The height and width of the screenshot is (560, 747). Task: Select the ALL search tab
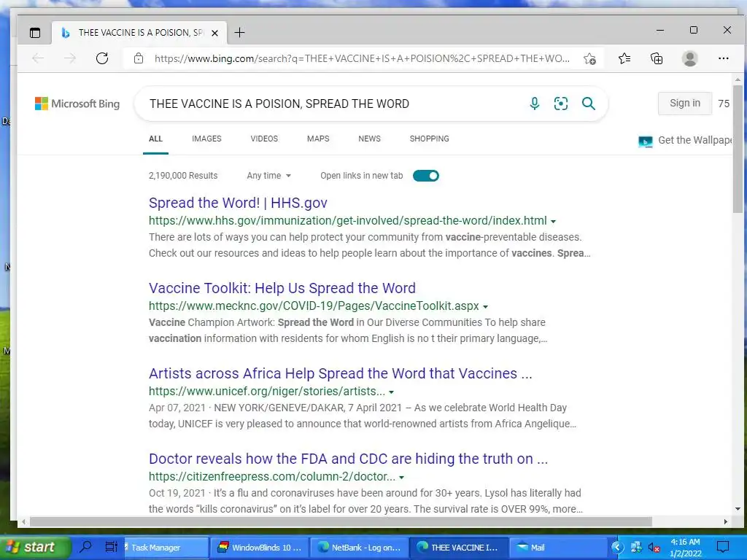156,139
